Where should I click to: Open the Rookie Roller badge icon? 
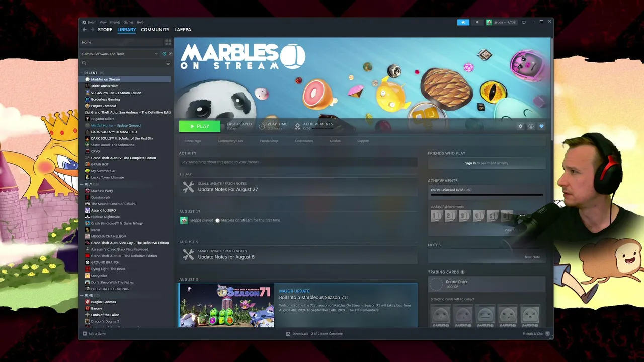tap(436, 284)
